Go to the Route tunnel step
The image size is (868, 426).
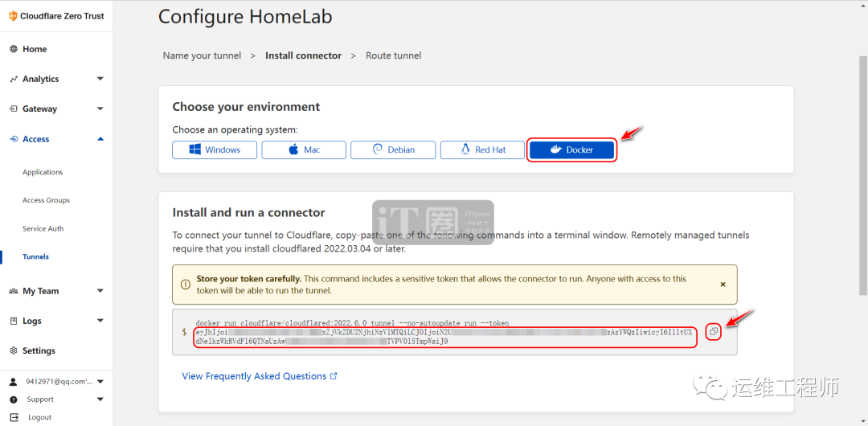coord(394,55)
